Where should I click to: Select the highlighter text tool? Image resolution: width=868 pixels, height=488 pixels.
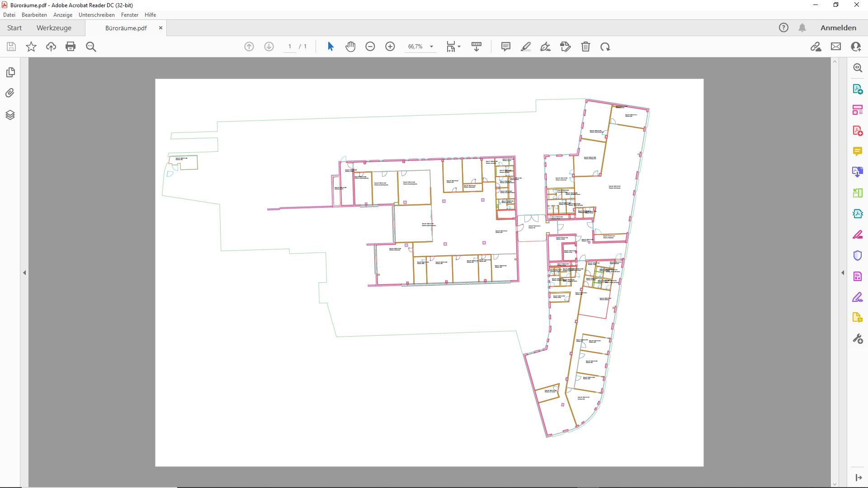coord(526,47)
